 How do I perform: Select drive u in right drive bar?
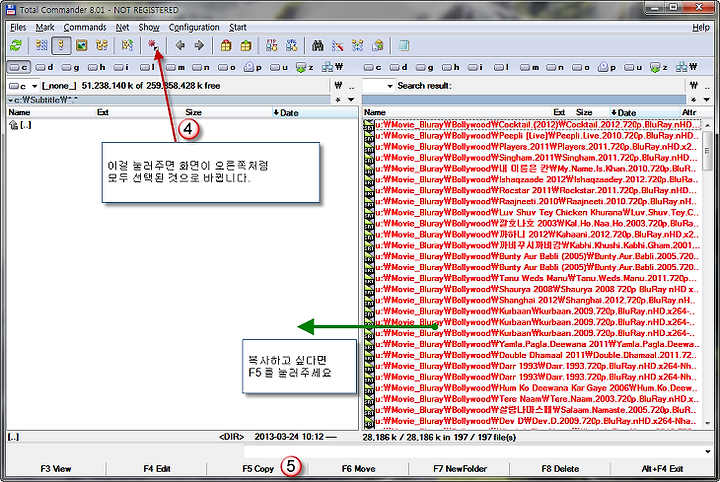coord(633,67)
